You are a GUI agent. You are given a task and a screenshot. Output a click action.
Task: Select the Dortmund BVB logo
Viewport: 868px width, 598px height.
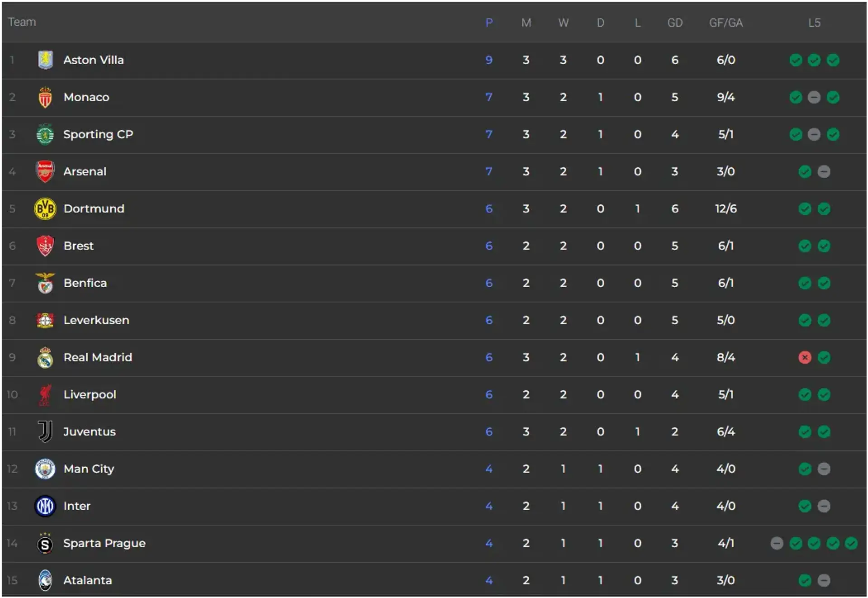coord(45,209)
